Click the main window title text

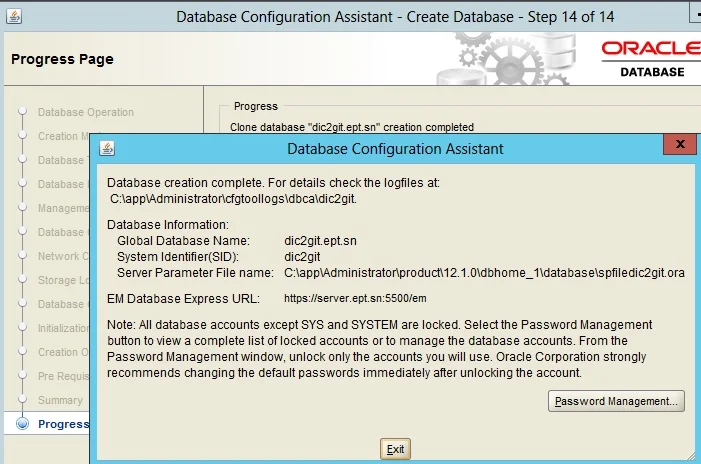(x=395, y=17)
